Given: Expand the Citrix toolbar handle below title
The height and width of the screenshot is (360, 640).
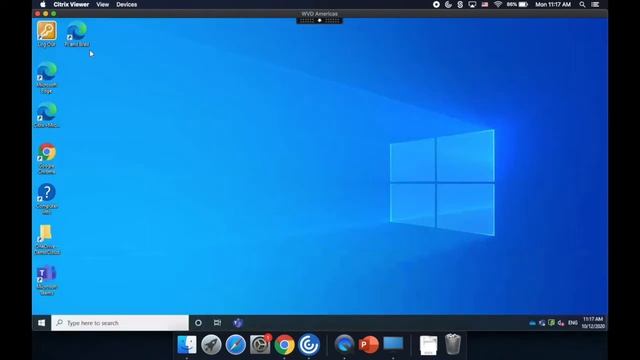Looking at the screenshot, I should point(320,20).
